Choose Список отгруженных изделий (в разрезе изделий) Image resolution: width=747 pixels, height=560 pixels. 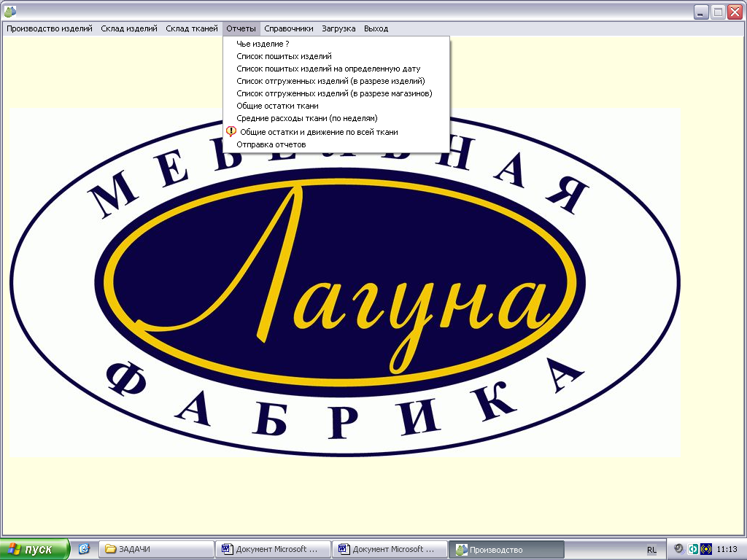(336, 81)
